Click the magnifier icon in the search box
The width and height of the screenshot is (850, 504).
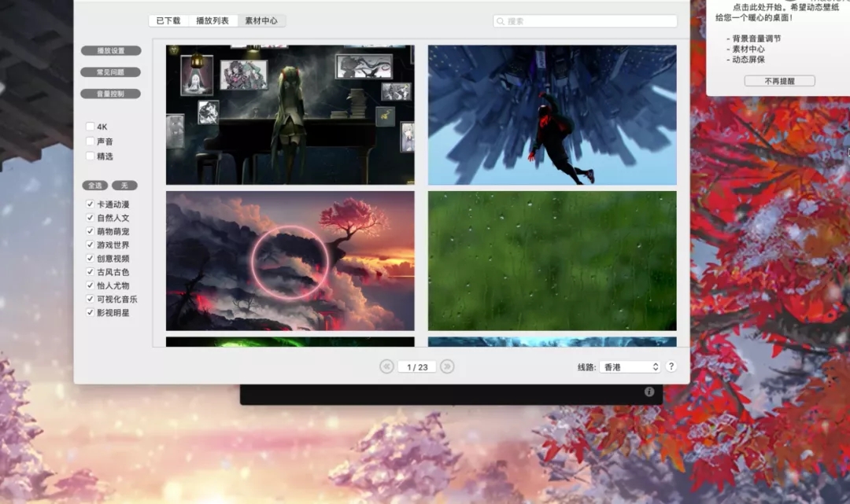[501, 21]
